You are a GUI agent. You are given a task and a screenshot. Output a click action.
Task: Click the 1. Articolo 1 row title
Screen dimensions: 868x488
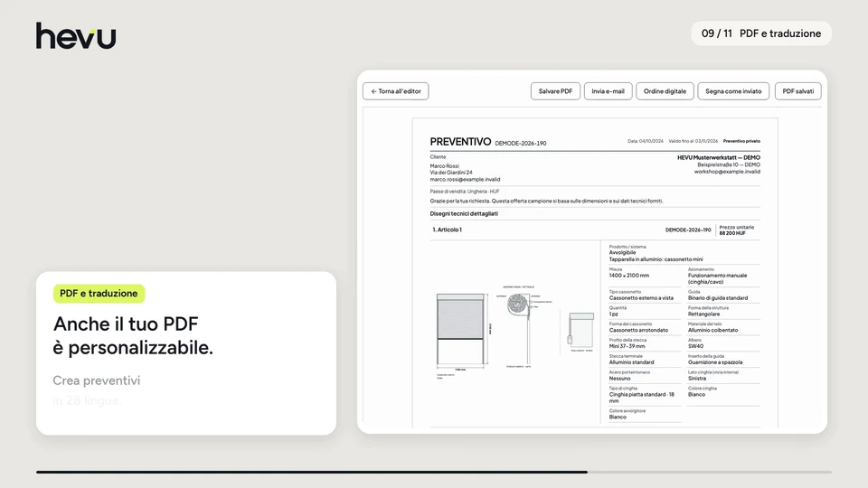tap(447, 230)
